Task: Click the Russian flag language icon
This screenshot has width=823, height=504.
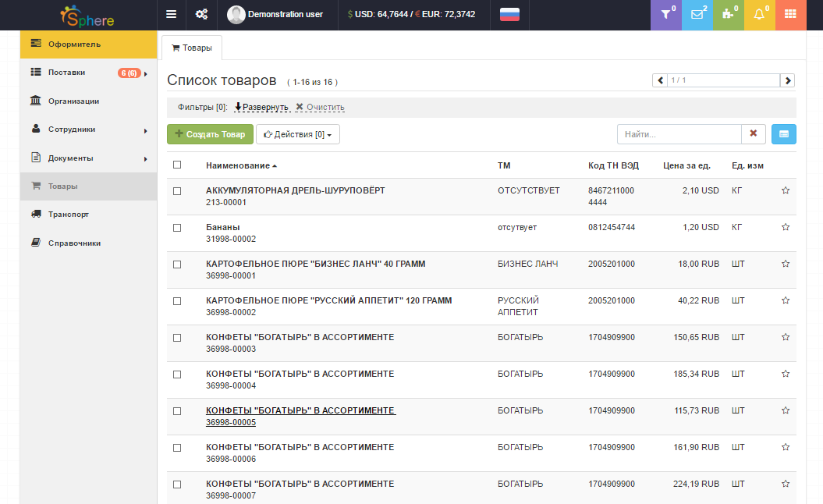Action: click(x=509, y=14)
